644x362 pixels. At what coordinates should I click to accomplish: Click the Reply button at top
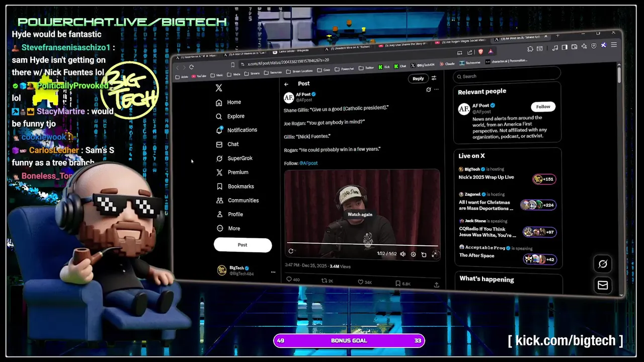click(418, 78)
